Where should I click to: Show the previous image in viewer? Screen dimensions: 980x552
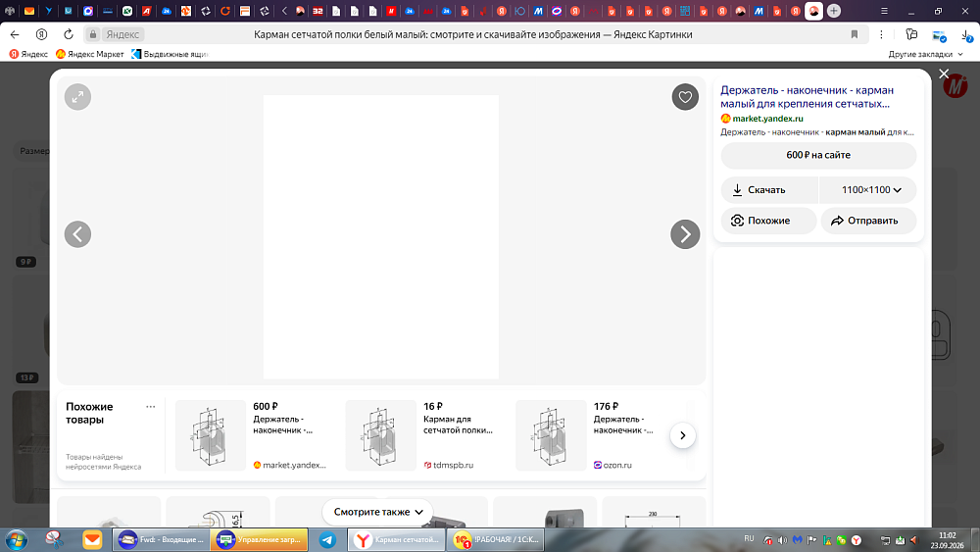pyautogui.click(x=77, y=234)
